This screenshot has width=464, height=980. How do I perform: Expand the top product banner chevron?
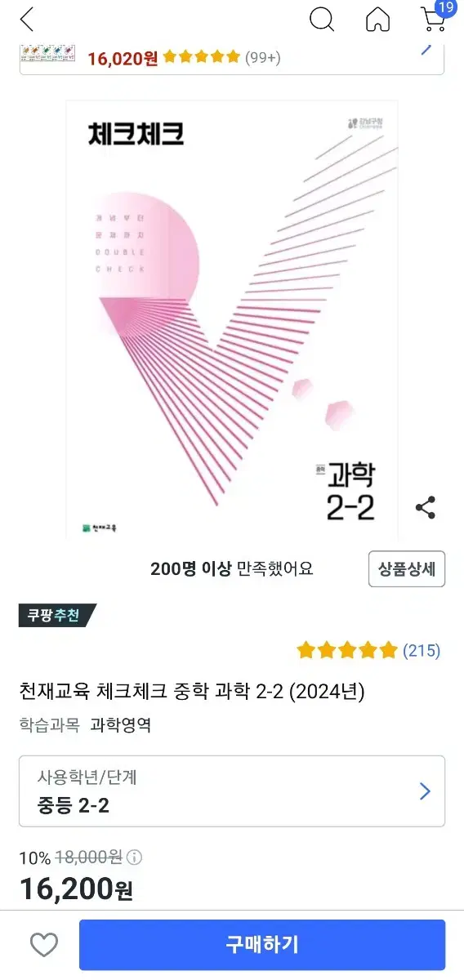click(426, 47)
